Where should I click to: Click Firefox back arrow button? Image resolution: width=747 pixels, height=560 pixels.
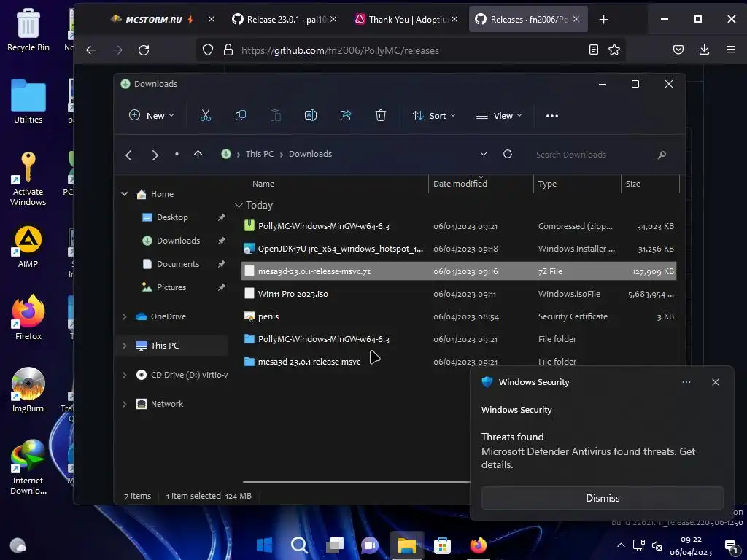pyautogui.click(x=91, y=50)
